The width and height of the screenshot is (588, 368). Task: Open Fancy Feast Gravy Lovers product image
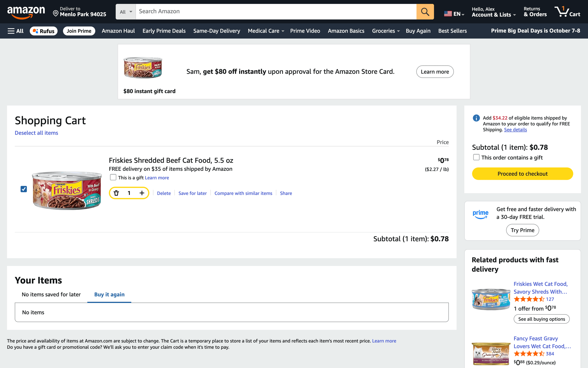(491, 354)
